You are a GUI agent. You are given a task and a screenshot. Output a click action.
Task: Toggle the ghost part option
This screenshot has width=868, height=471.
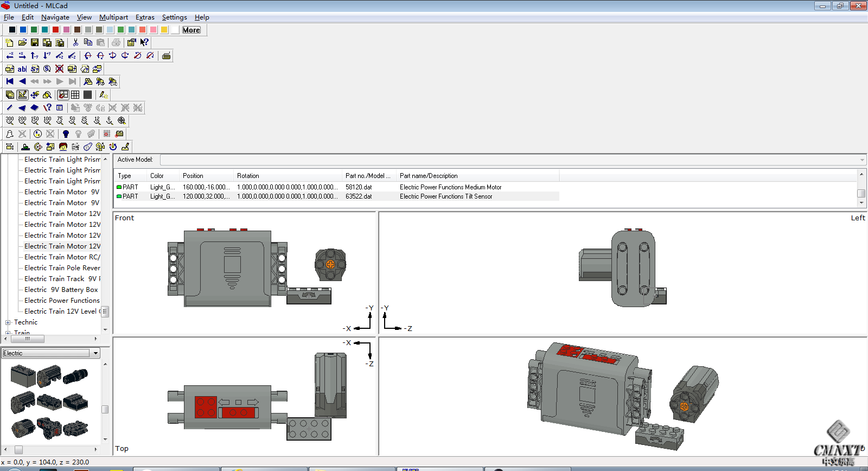point(10,133)
